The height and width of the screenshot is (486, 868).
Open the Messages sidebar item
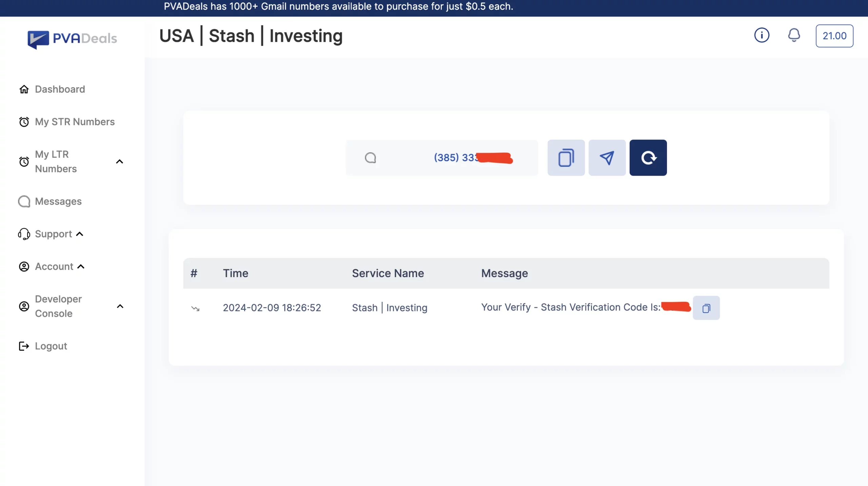(58, 201)
